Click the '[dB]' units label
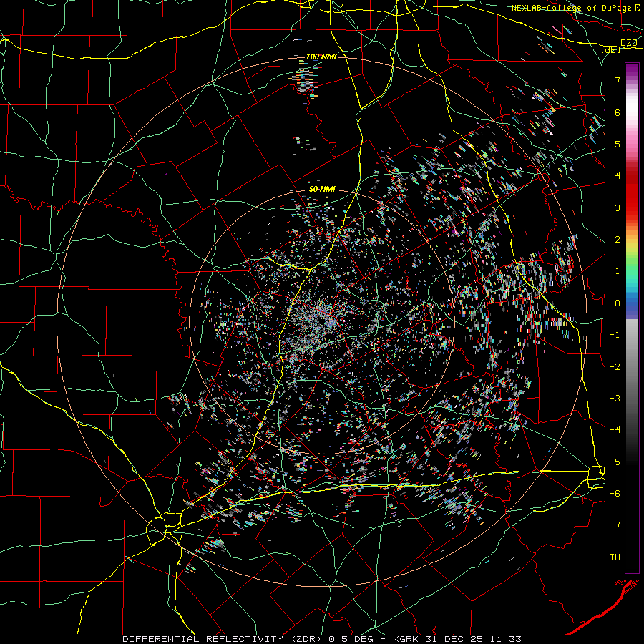Image resolution: width=644 pixels, height=644 pixels. 611,49
